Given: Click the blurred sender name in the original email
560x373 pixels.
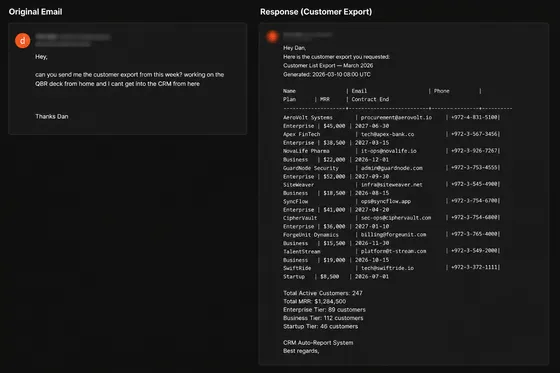Looking at the screenshot, I should click(x=73, y=37).
